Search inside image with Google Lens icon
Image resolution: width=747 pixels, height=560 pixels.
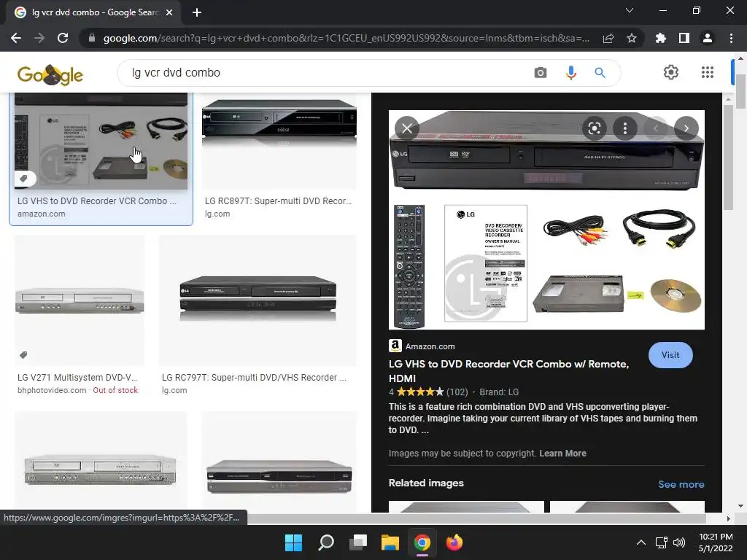pos(594,128)
